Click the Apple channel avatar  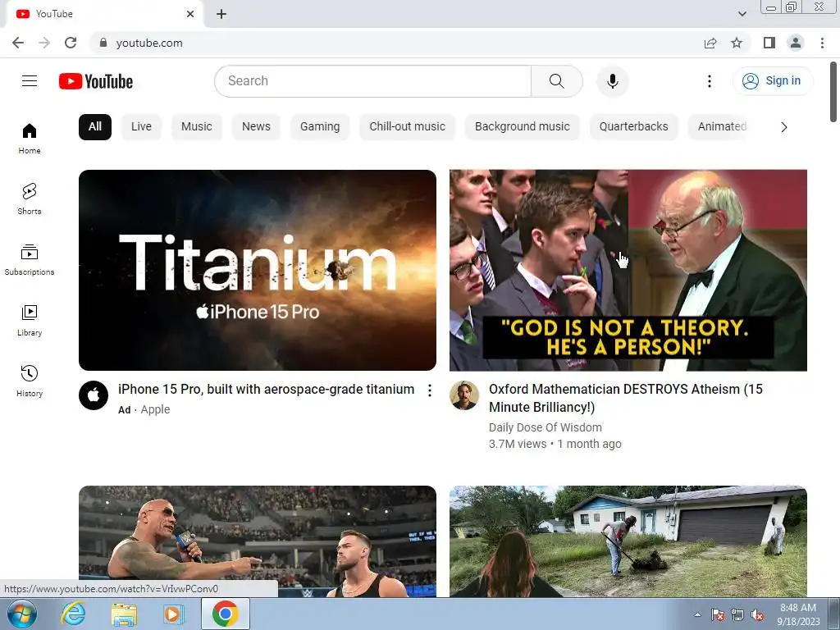94,395
